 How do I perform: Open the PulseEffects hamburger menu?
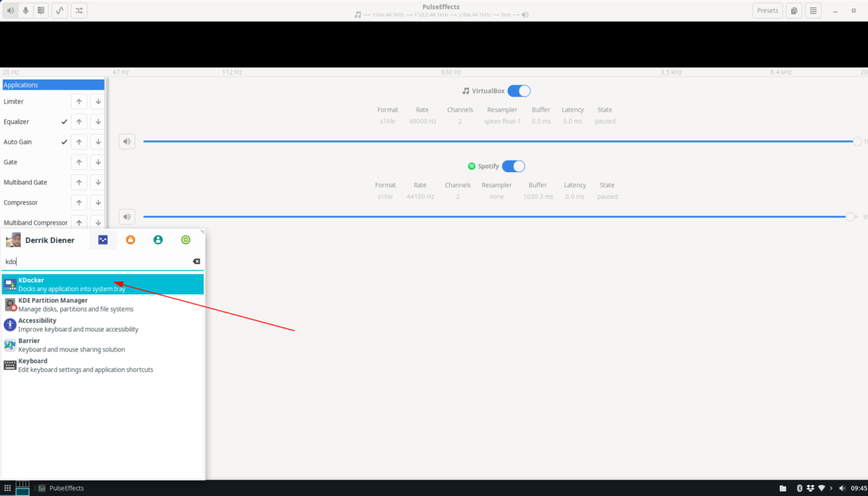click(812, 10)
